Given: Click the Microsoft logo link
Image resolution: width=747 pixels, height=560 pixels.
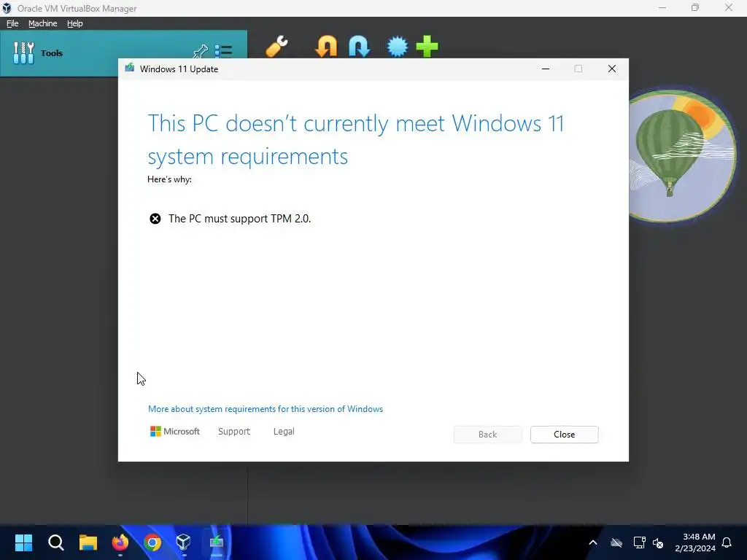Looking at the screenshot, I should [175, 432].
